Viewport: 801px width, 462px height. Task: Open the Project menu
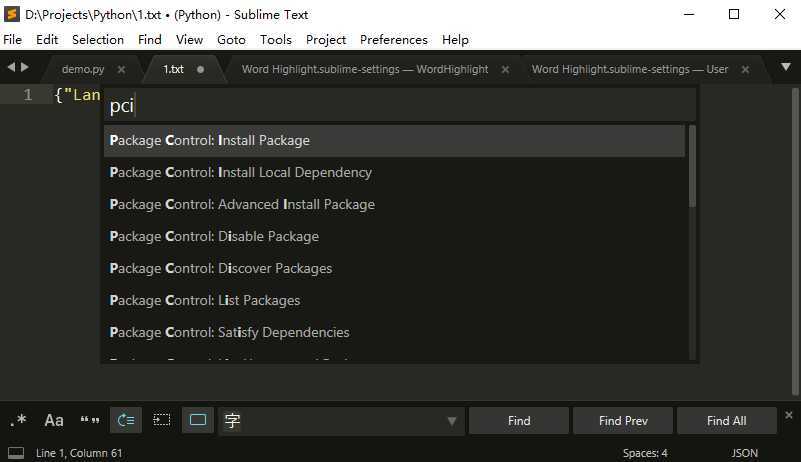(325, 40)
